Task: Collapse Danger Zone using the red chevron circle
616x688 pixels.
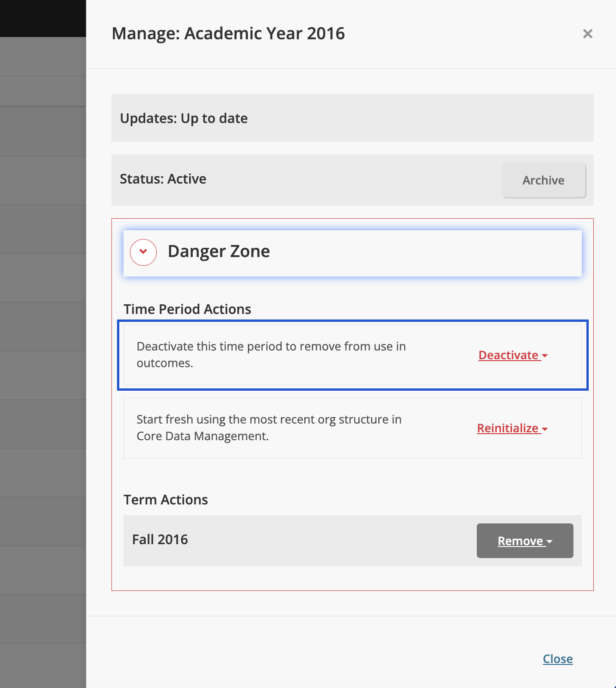Action: click(143, 252)
